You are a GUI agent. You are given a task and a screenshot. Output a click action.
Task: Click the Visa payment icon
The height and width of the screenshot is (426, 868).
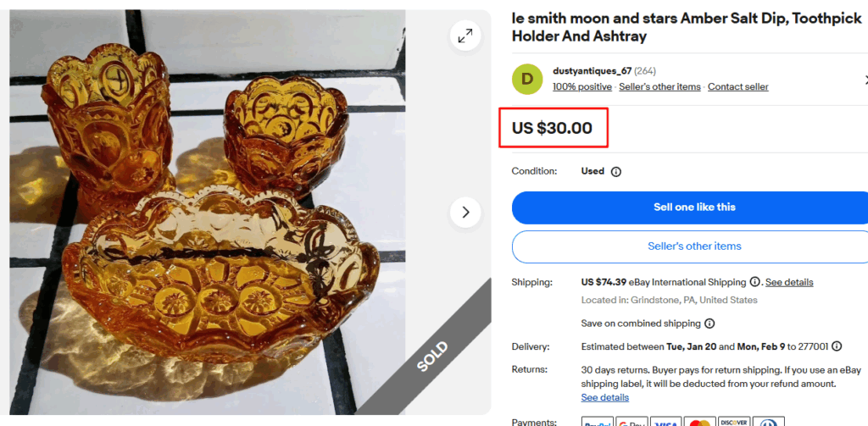tap(665, 422)
